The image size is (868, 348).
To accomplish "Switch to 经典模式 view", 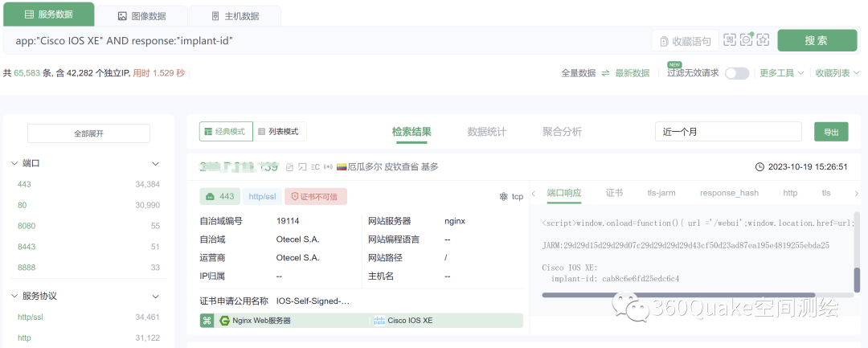I will (x=226, y=132).
